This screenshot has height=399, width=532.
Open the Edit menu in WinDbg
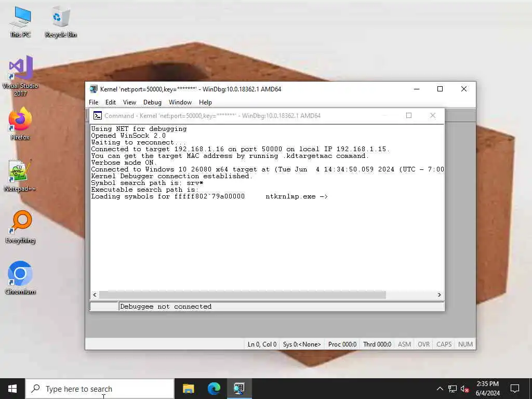click(110, 102)
